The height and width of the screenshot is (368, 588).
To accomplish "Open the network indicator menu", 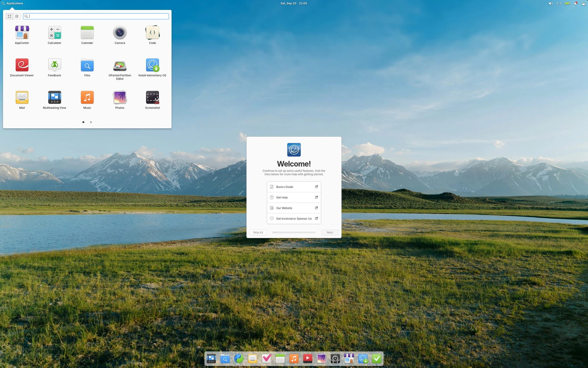I will point(558,3).
